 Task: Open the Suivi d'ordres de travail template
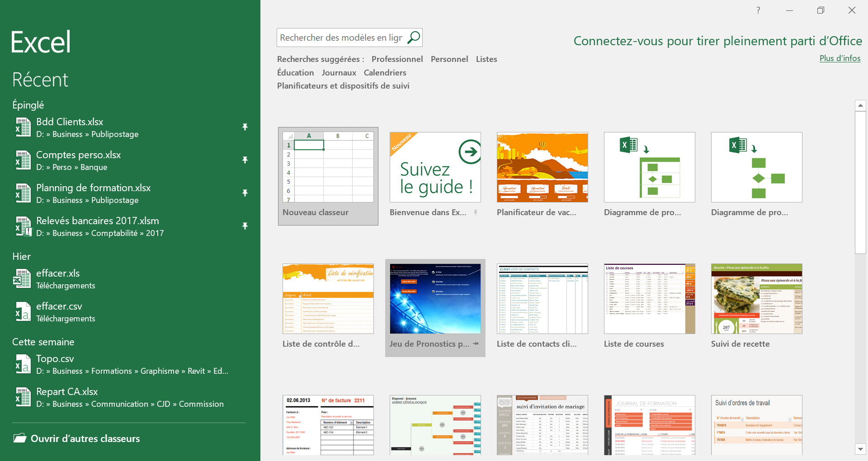click(756, 425)
